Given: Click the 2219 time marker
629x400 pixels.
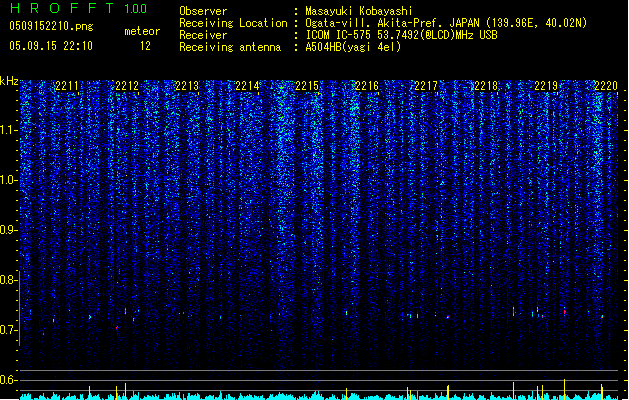Looking at the screenshot, I should 546,86.
